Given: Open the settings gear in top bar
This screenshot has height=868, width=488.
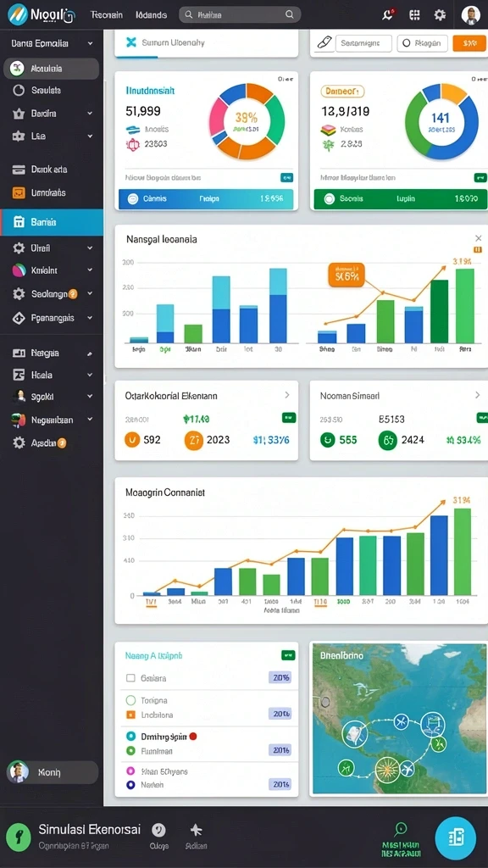Looking at the screenshot, I should 440,15.
